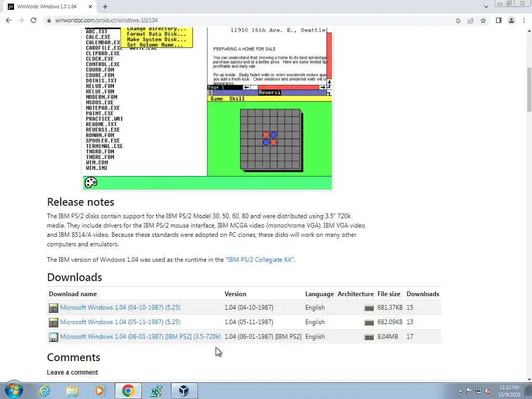Click the 8088 chip icon in 681.37KB row
Image resolution: width=532 pixels, height=399 pixels.
coord(369,308)
